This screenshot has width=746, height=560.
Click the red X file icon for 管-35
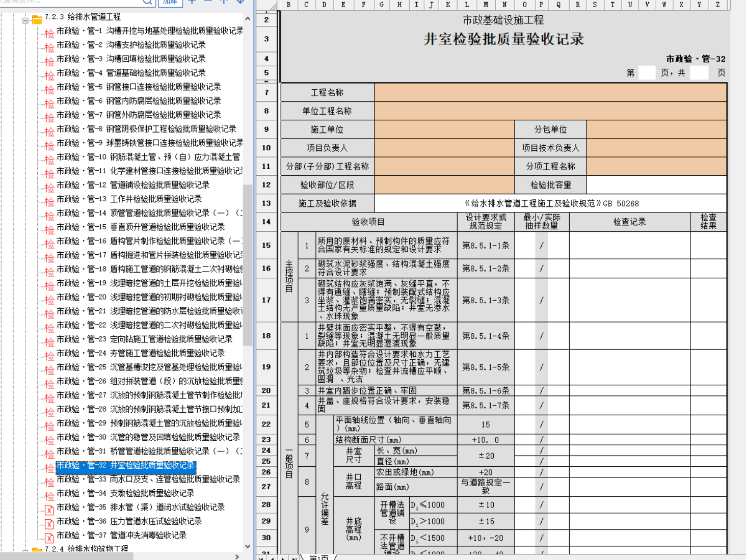tap(49, 510)
